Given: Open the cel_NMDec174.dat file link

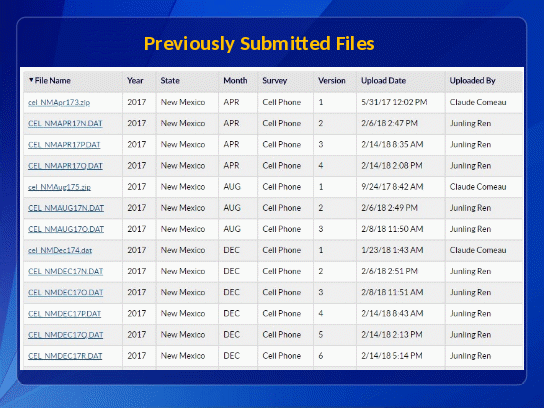Looking at the screenshot, I should click(60, 250).
